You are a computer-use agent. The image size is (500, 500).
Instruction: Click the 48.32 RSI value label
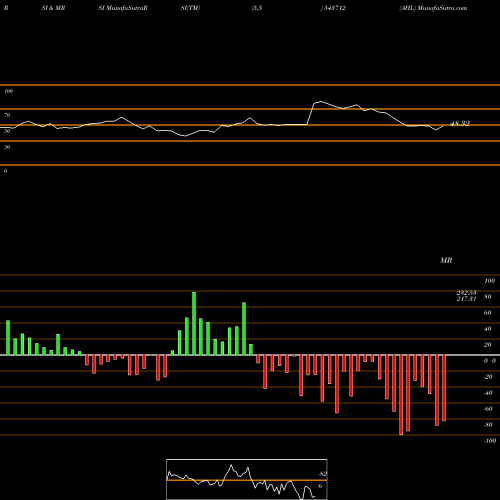[460, 123]
